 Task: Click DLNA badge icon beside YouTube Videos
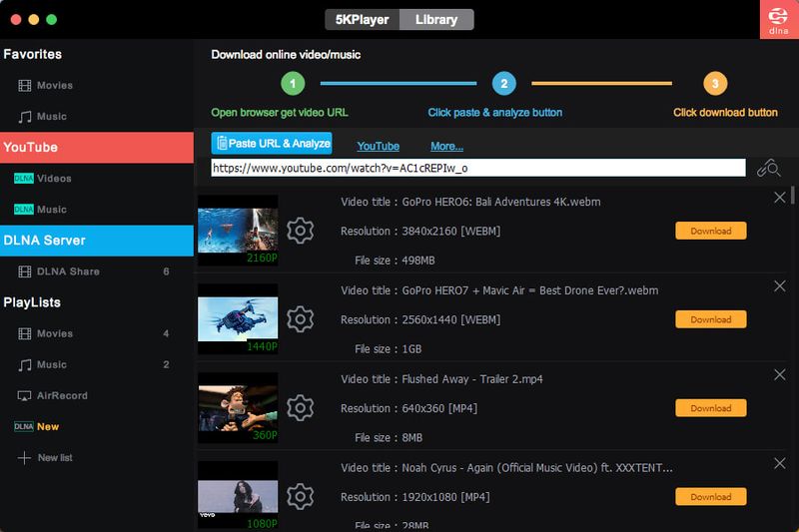coord(23,179)
